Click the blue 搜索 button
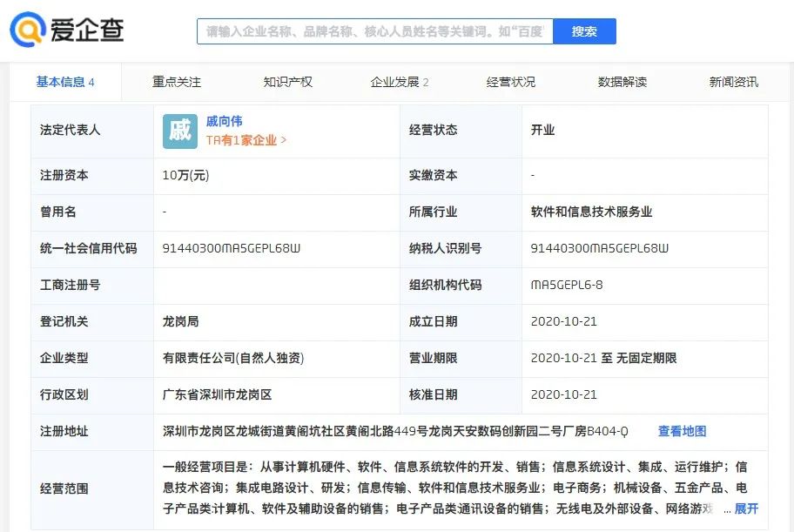This screenshot has width=794, height=532. click(x=585, y=30)
